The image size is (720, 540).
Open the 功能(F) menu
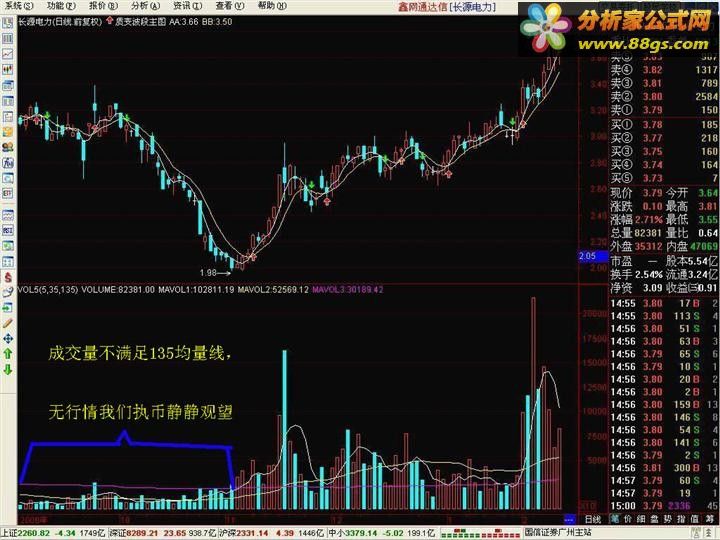[62, 6]
